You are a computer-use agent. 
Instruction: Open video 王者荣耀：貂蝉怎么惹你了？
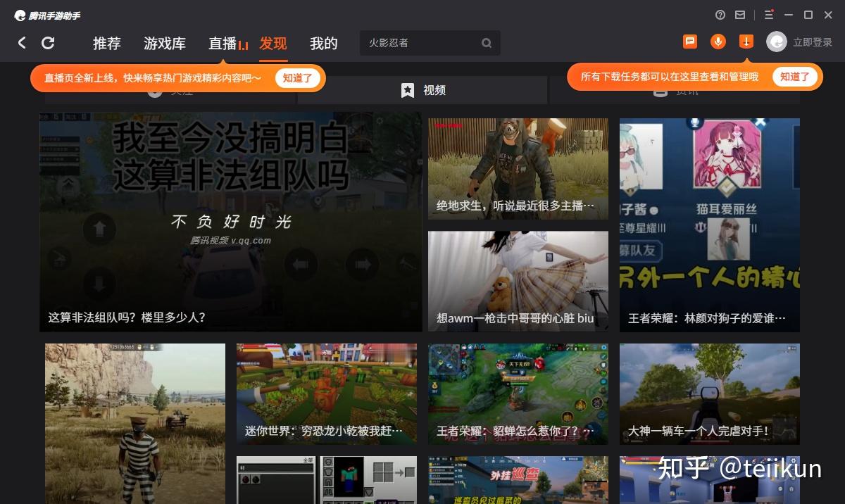tap(518, 394)
